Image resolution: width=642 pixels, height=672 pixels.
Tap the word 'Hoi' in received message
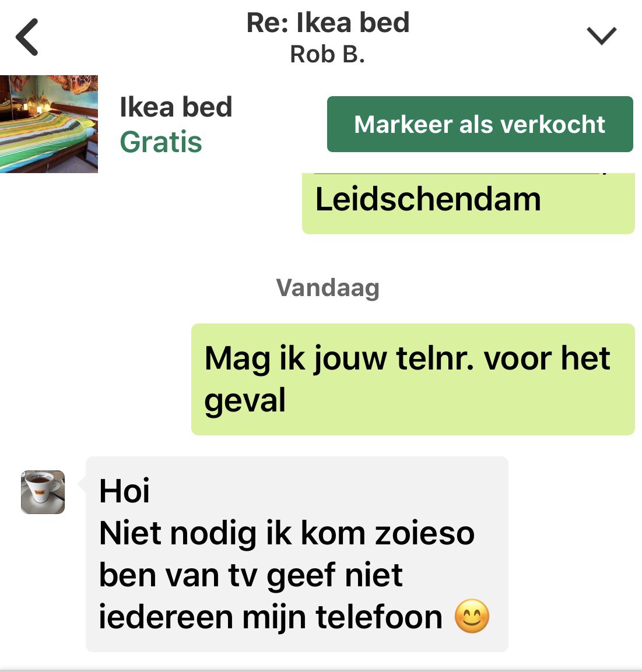(x=124, y=491)
